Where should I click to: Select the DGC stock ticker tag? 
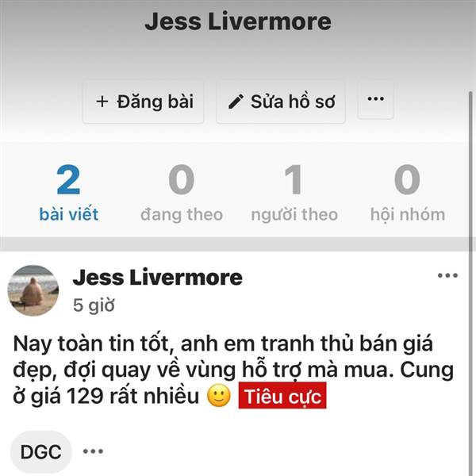41,451
